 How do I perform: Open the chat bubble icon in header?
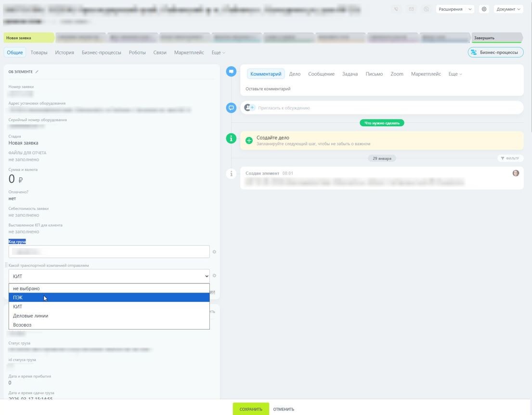point(426,9)
